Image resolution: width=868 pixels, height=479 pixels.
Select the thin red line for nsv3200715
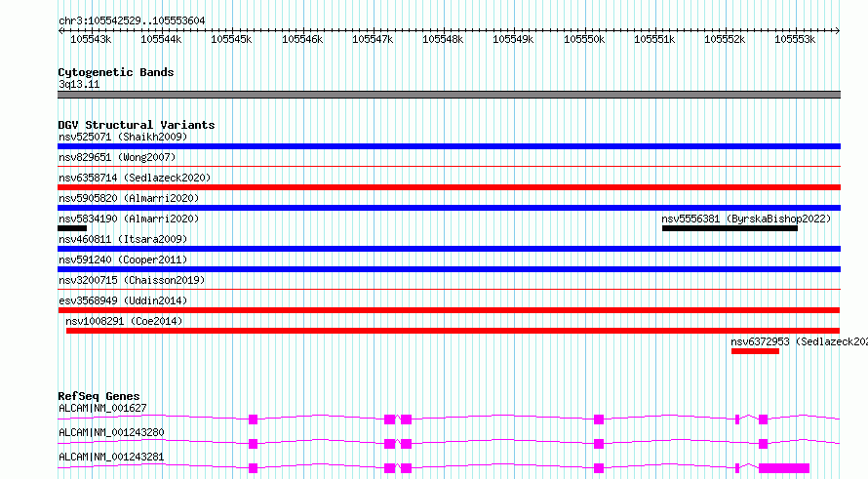pyautogui.click(x=449, y=289)
